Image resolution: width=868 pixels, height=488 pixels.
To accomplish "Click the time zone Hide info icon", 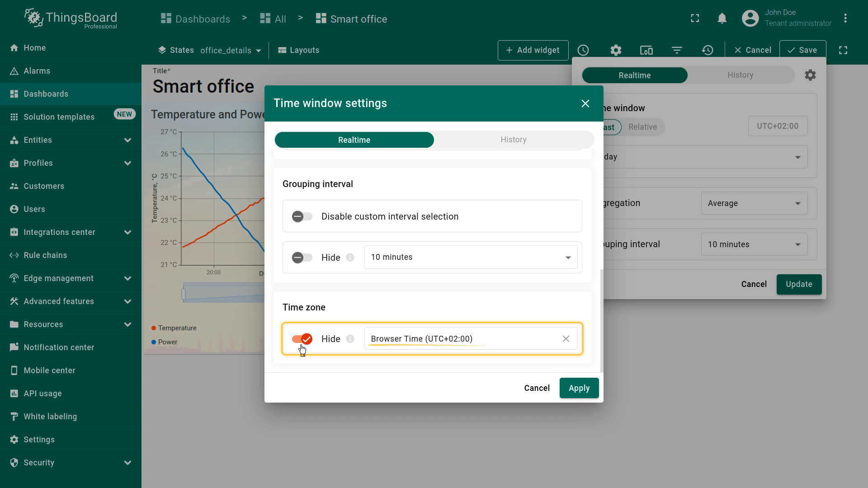I will 350,339.
